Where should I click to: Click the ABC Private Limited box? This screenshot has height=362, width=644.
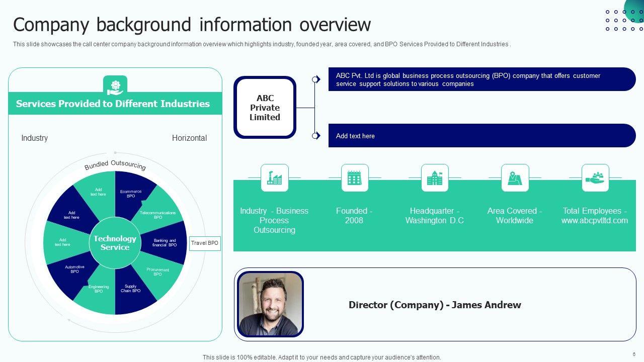(265, 108)
